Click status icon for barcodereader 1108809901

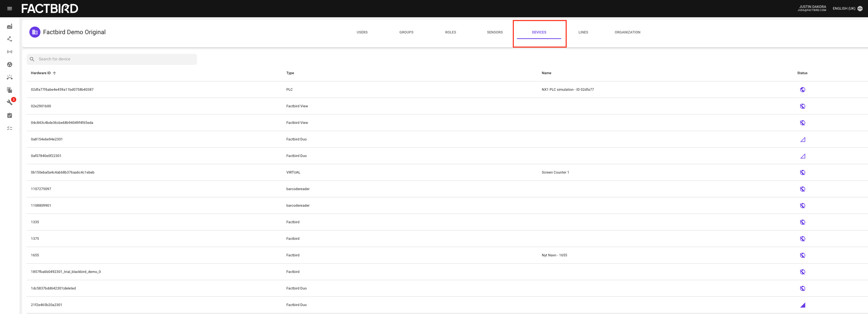(x=802, y=206)
